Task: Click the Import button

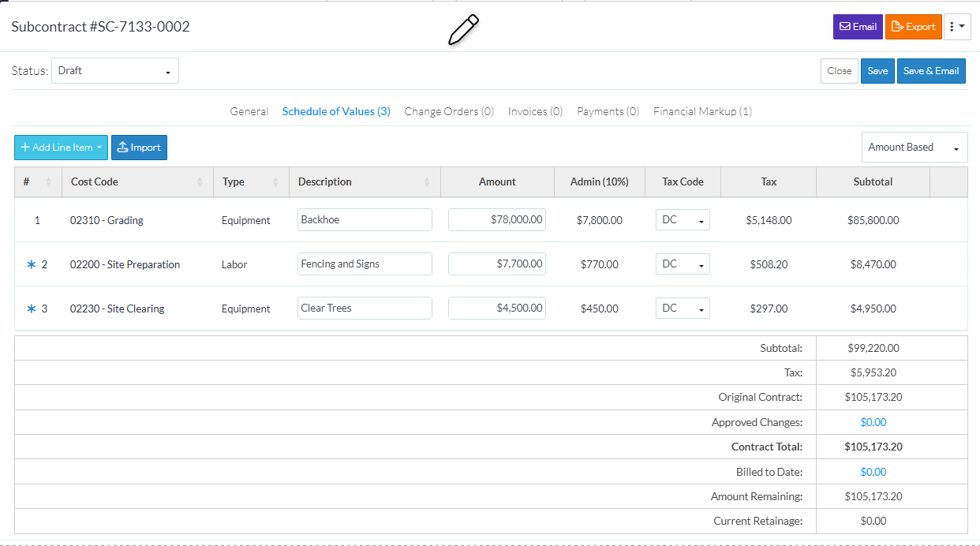Action: 139,148
